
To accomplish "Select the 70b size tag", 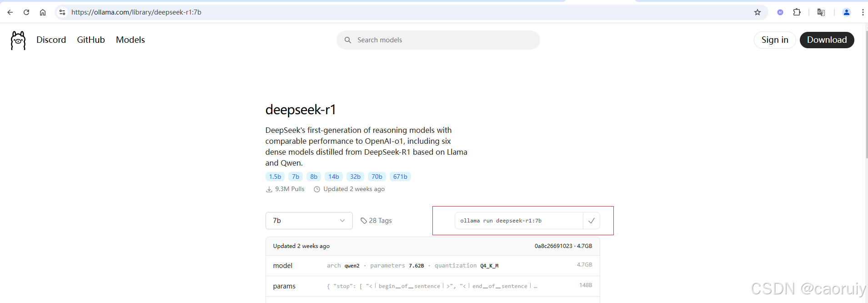I will click(x=377, y=177).
